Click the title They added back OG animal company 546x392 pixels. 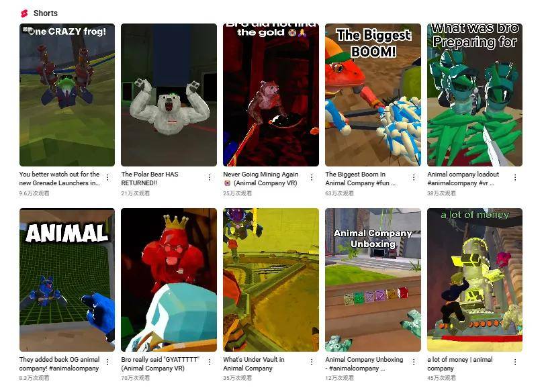tap(60, 364)
